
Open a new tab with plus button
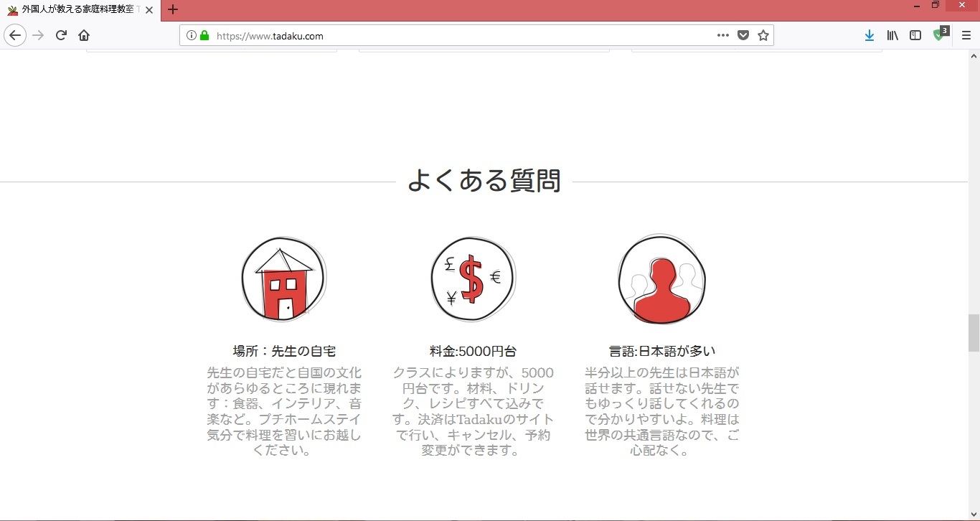(x=172, y=10)
